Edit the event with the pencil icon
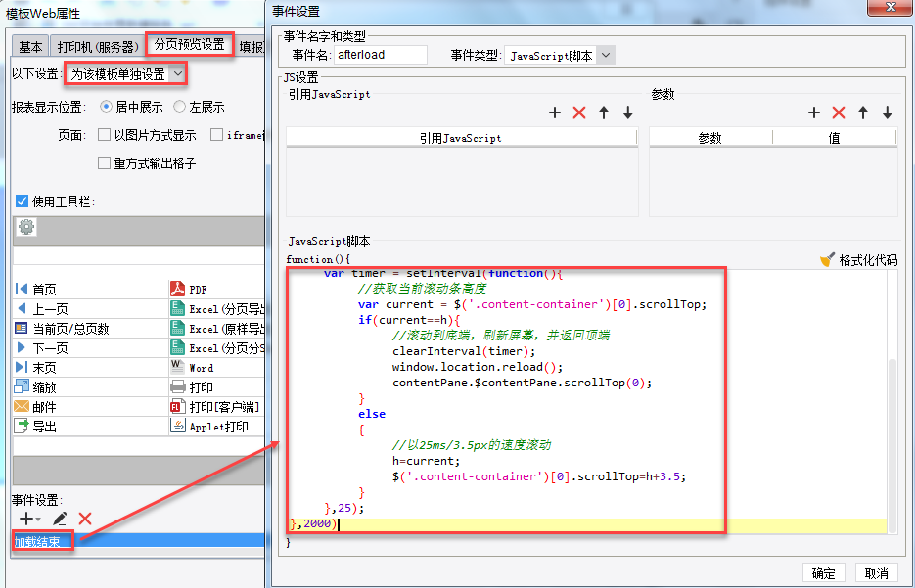 [60, 519]
